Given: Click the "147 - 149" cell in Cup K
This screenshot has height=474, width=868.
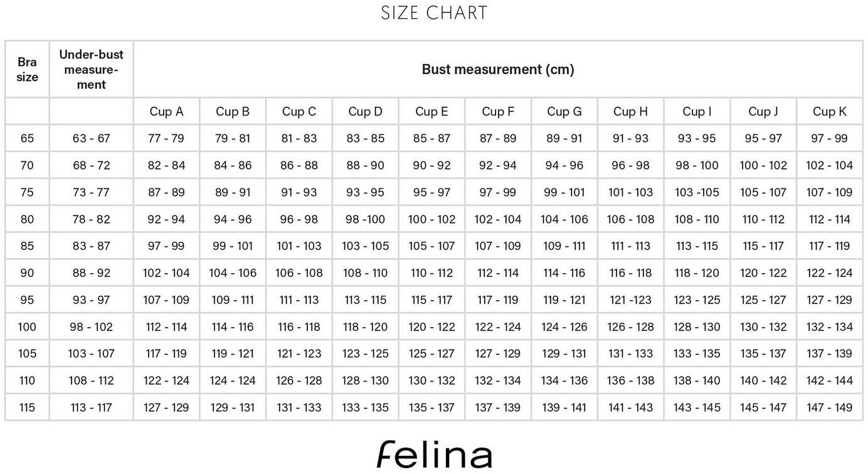Looking at the screenshot, I should (829, 407).
